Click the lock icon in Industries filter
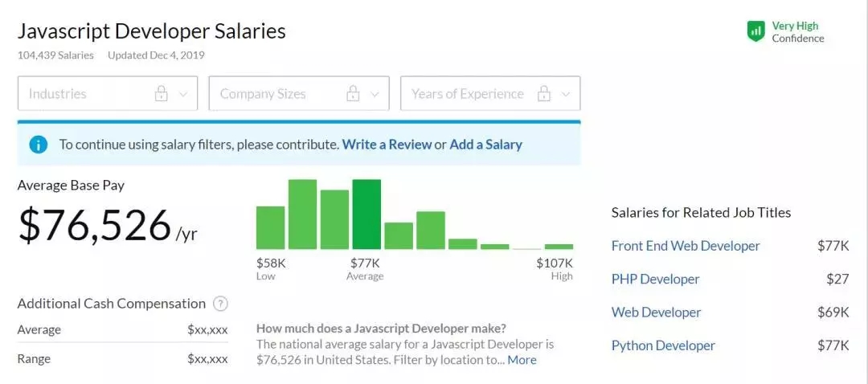This screenshot has width=868, height=384. click(x=161, y=93)
